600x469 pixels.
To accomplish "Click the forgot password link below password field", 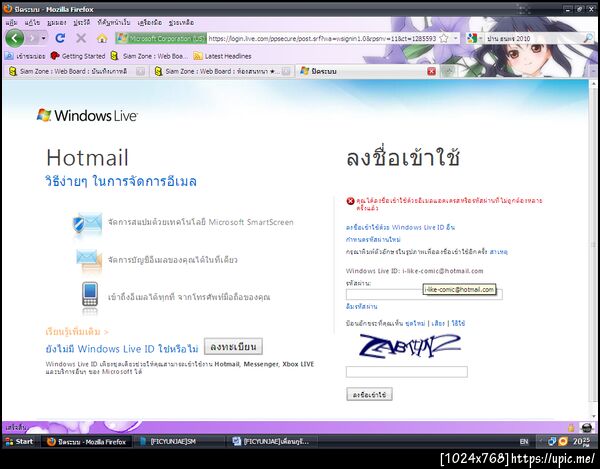I will click(x=362, y=306).
